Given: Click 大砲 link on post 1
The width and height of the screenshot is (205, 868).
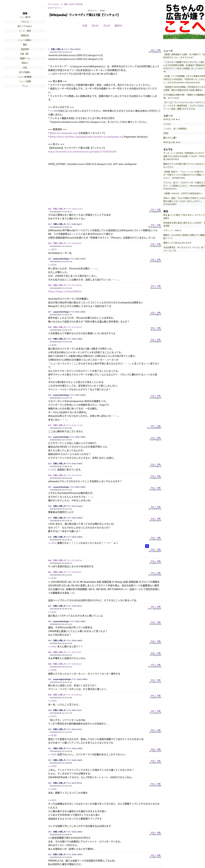Looking at the screenshot, I should point(159,50).
